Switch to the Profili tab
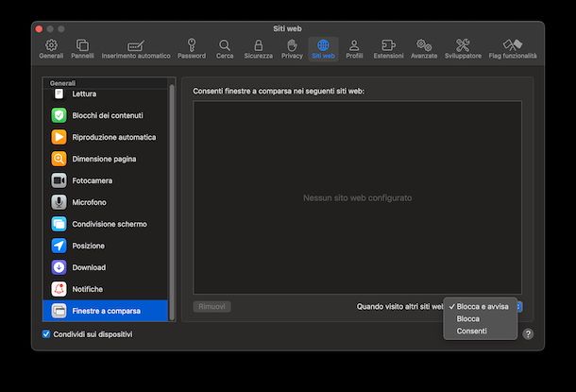 [354, 48]
